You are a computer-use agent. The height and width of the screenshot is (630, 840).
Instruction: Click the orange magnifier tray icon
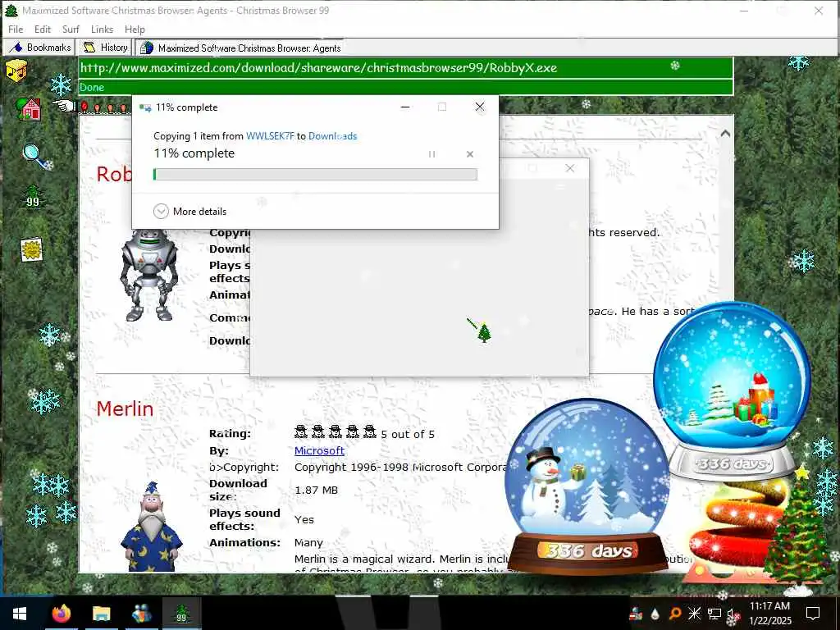pyautogui.click(x=675, y=614)
